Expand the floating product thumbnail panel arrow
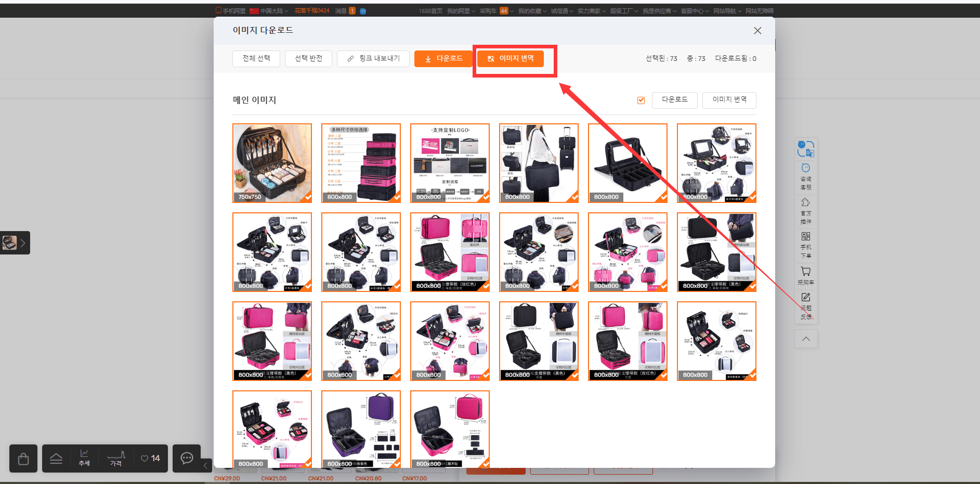 coord(23,243)
